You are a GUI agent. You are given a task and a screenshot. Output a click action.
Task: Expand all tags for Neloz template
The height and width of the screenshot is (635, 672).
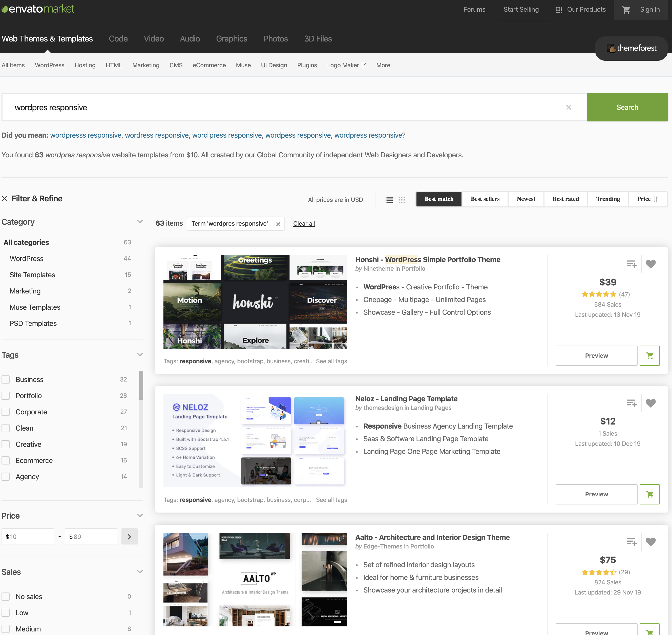tap(331, 500)
